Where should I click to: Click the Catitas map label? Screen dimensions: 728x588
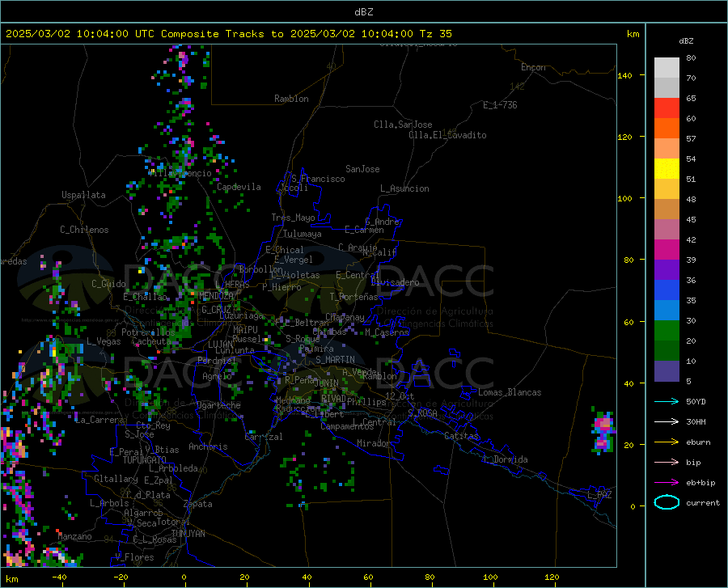pos(462,436)
